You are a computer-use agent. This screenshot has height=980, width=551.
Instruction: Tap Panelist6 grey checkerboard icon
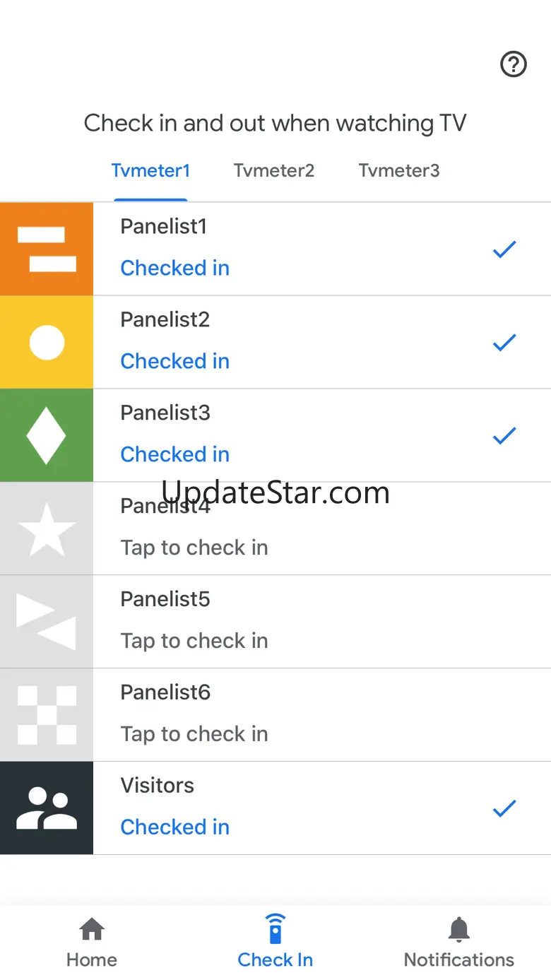pyautogui.click(x=47, y=715)
